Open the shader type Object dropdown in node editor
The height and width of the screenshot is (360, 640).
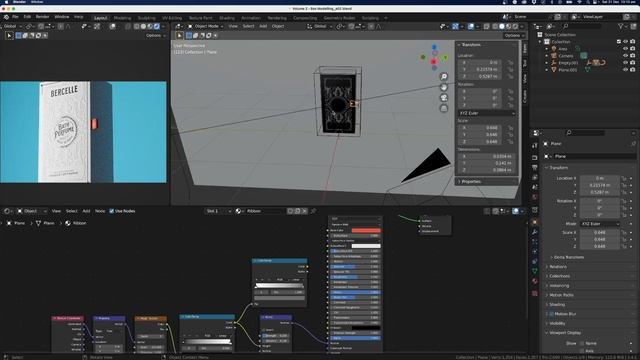pos(32,211)
